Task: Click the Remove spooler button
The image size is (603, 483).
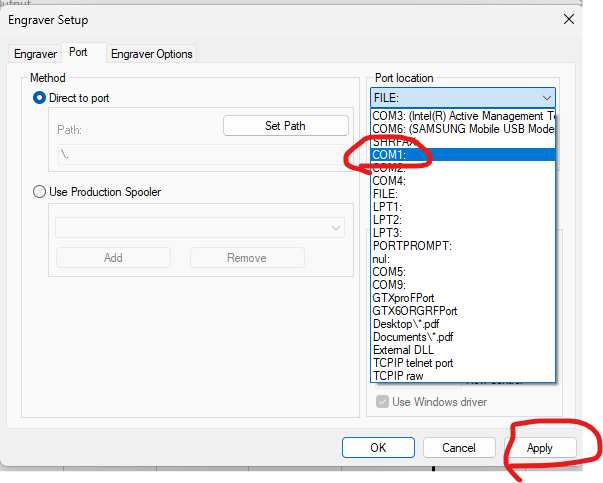Action: click(x=247, y=258)
